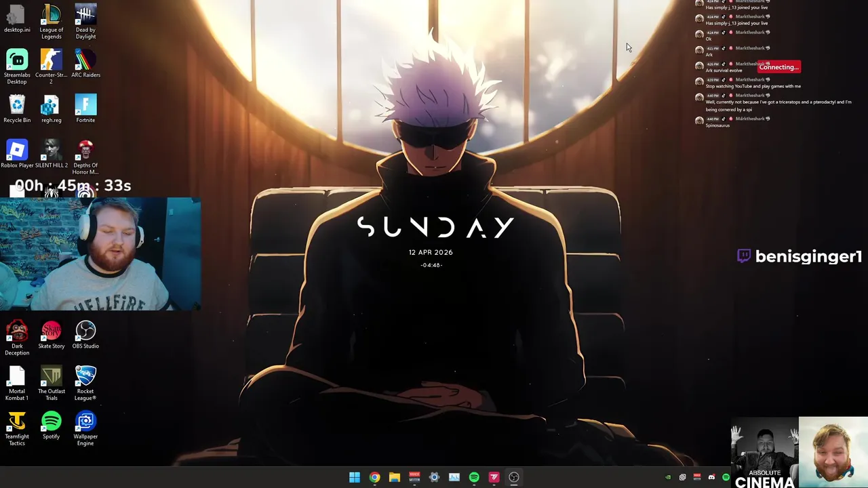Click The Outlast Trials shortcut
The width and height of the screenshot is (868, 488).
(x=51, y=383)
